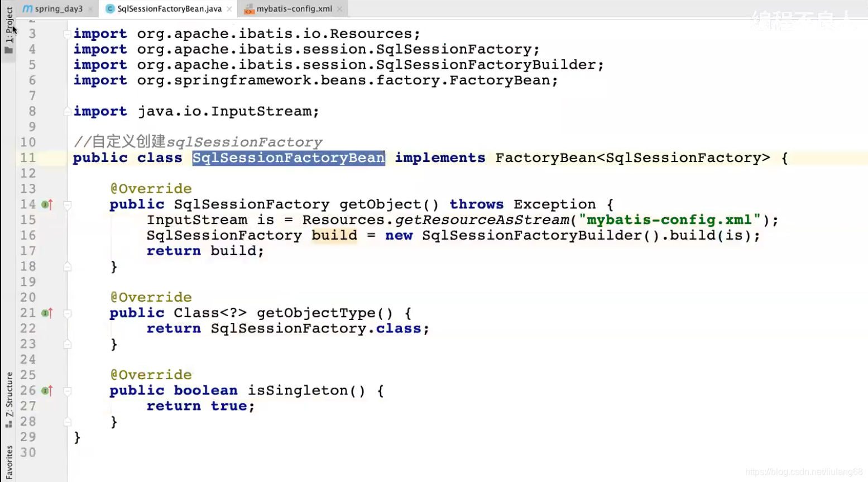Click the "mybatis-config.xml" string literal
868x482 pixels.
click(x=670, y=220)
